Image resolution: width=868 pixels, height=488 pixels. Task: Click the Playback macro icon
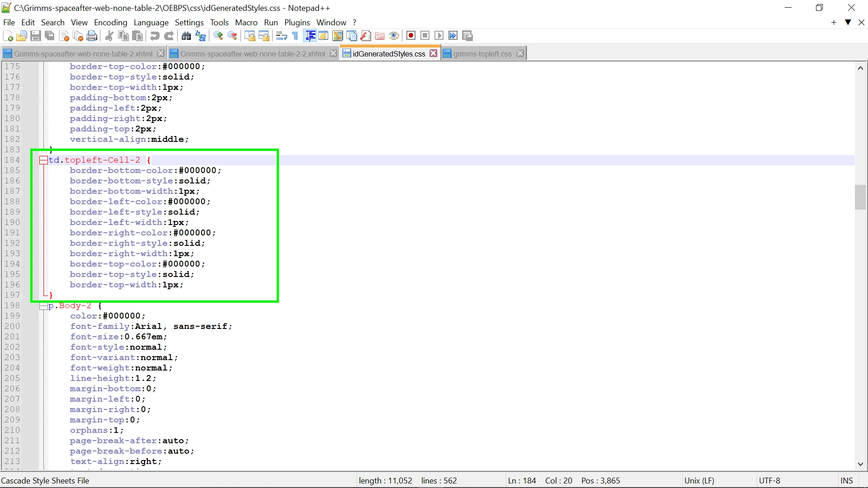tap(439, 36)
